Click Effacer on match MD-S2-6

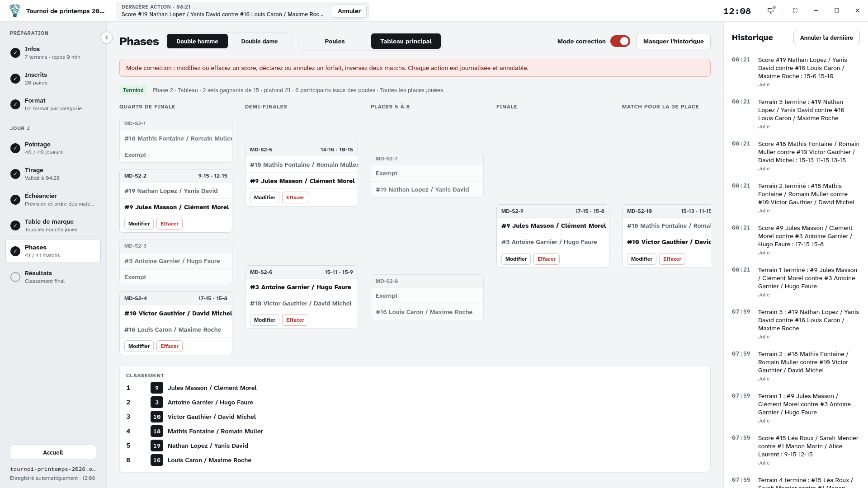[295, 320]
